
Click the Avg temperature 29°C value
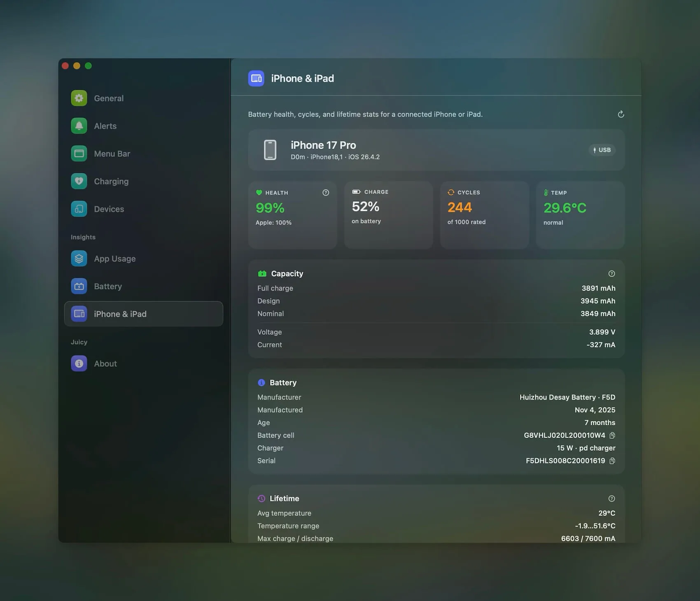607,513
